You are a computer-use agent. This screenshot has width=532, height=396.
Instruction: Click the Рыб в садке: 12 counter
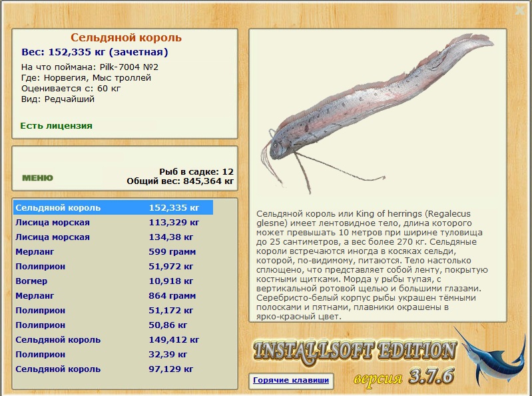[x=196, y=171]
